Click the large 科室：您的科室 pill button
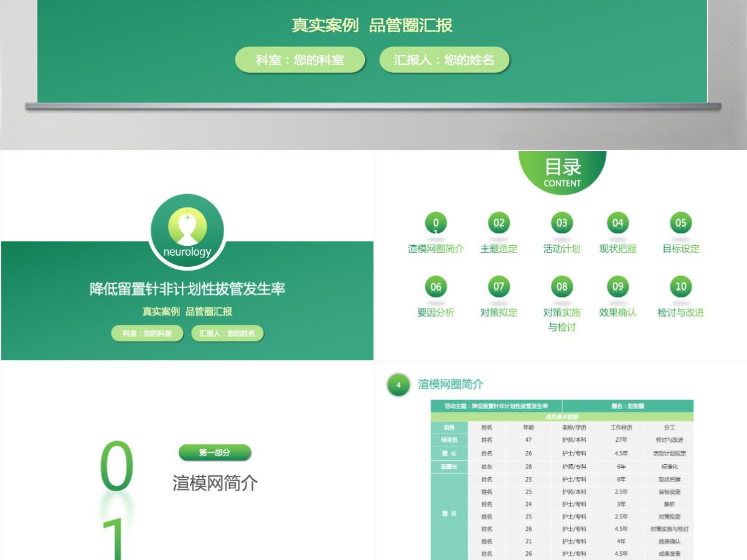Viewport: 747px width, 560px height. pos(300,60)
